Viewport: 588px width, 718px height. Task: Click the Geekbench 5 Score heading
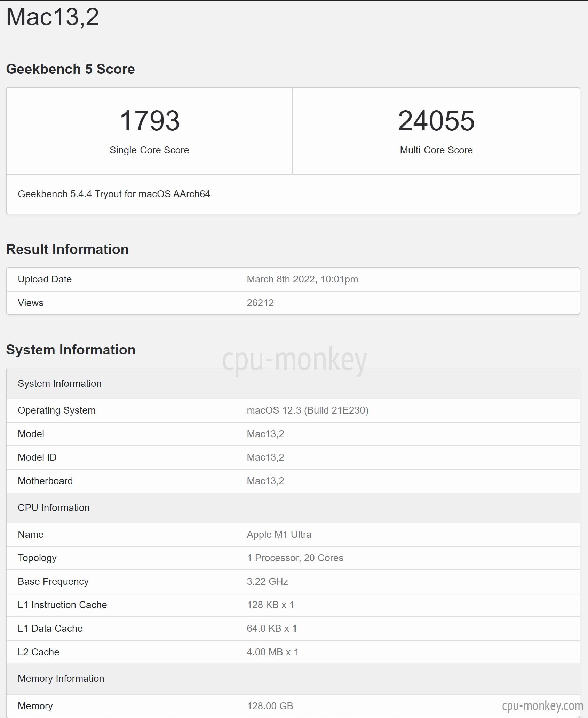[x=71, y=69]
